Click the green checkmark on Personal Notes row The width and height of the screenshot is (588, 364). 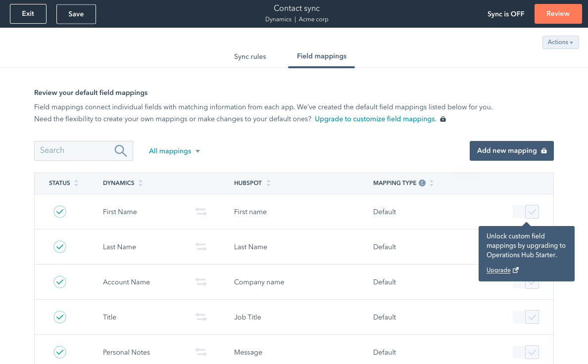60,352
